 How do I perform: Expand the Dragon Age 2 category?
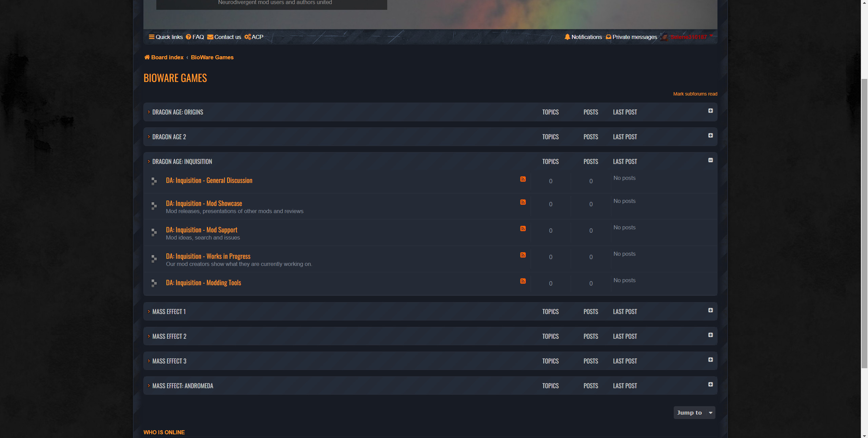[710, 135]
